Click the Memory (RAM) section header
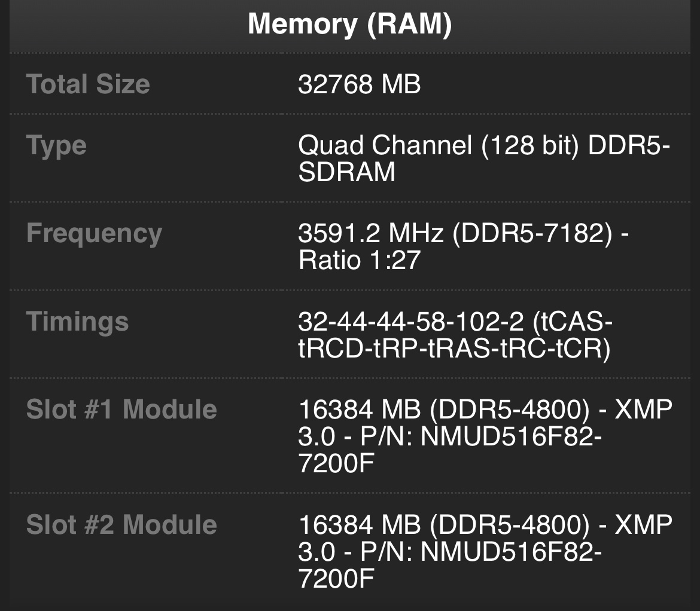Screen dimensions: 700x611 (x=350, y=24)
